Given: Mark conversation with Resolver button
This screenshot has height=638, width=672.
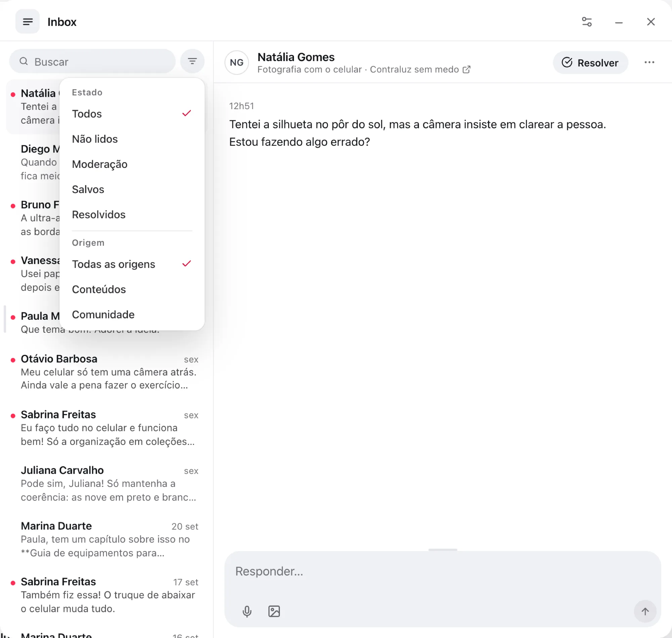Looking at the screenshot, I should (590, 62).
